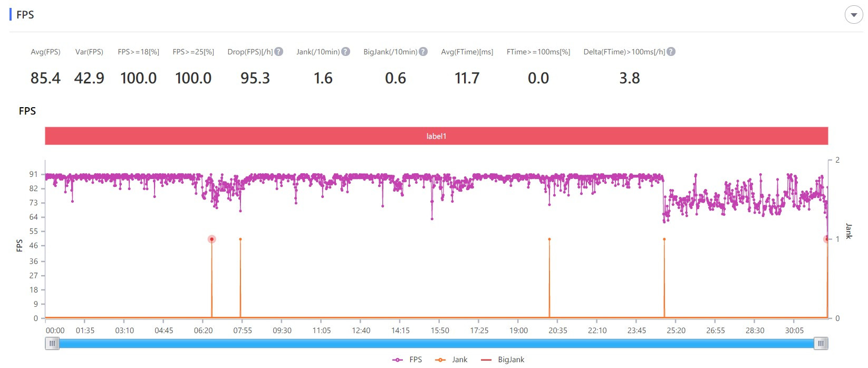
Task: Click the help icon next to Jank(/10min)
Action: coord(345,52)
